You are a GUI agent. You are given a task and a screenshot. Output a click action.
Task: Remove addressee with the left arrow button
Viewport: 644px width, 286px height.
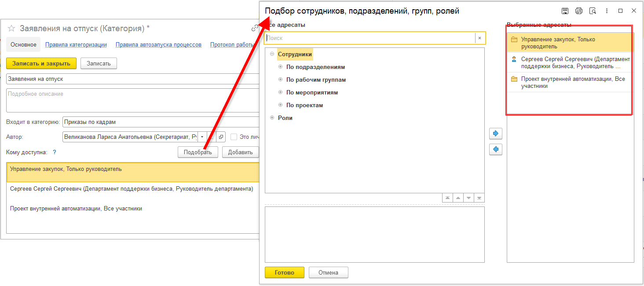496,149
